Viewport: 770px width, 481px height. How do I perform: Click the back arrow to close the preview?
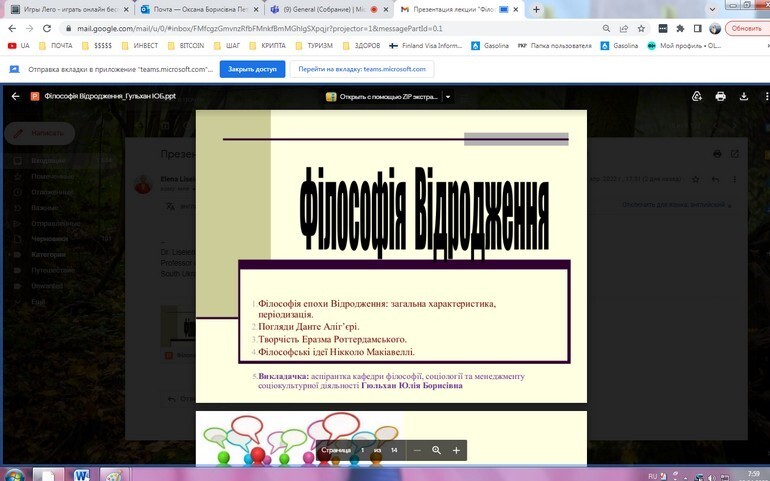15,97
